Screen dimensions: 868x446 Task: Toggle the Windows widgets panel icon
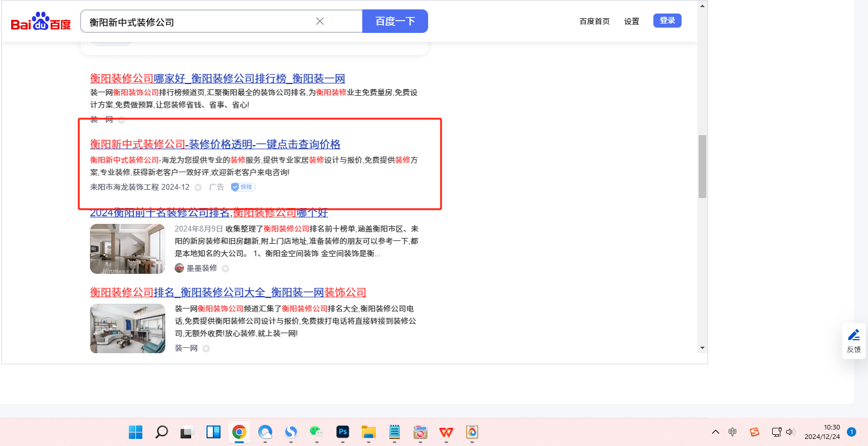point(213,432)
